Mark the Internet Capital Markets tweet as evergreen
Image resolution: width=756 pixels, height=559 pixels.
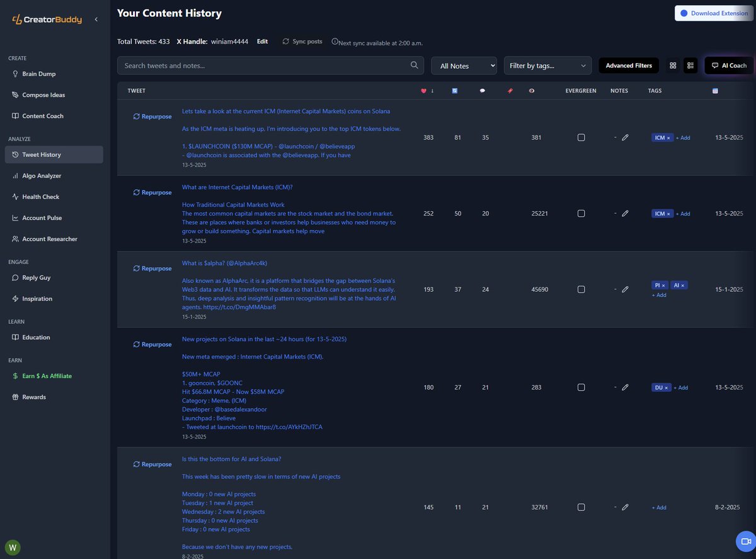click(x=581, y=214)
